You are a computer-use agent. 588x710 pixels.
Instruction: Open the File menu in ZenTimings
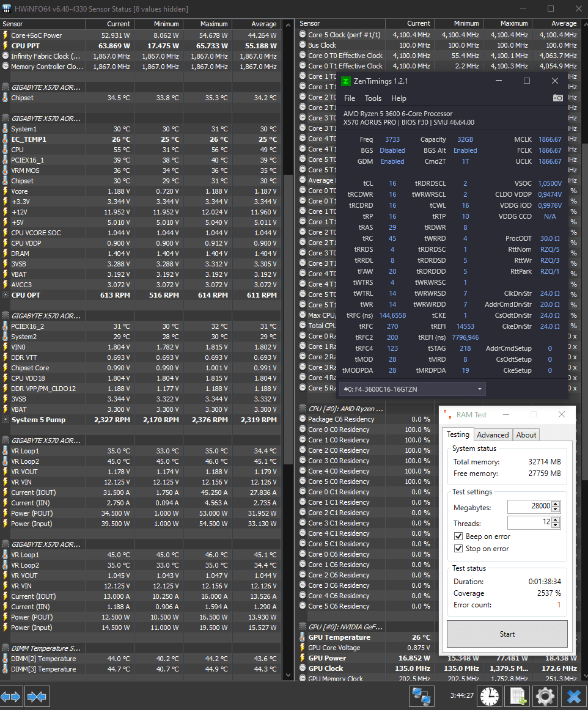(x=349, y=98)
